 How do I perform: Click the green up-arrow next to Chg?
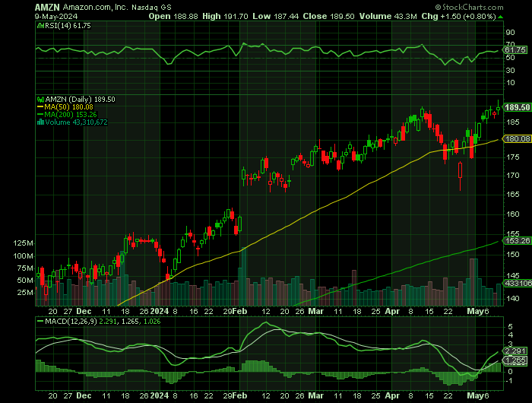pyautogui.click(x=500, y=17)
